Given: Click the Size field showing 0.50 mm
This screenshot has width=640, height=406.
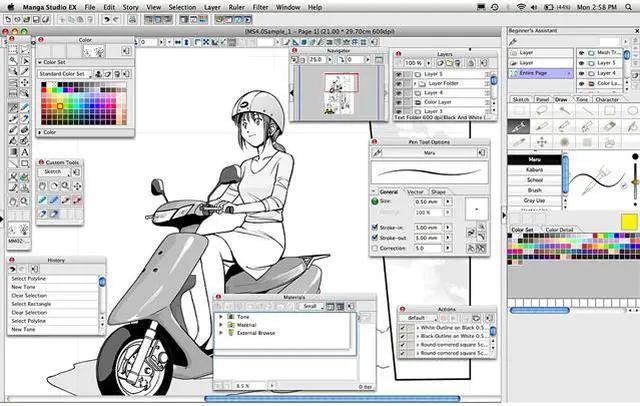Looking at the screenshot, I should (x=429, y=202).
